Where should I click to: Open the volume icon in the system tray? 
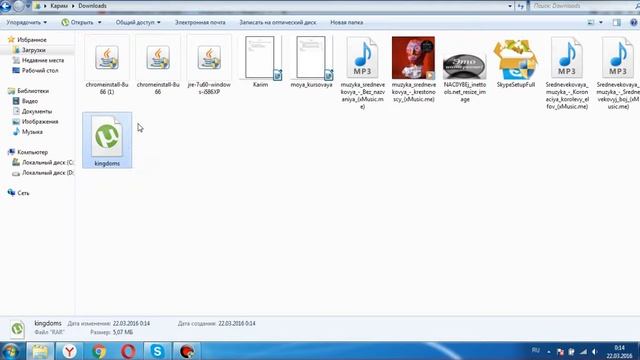click(x=595, y=351)
